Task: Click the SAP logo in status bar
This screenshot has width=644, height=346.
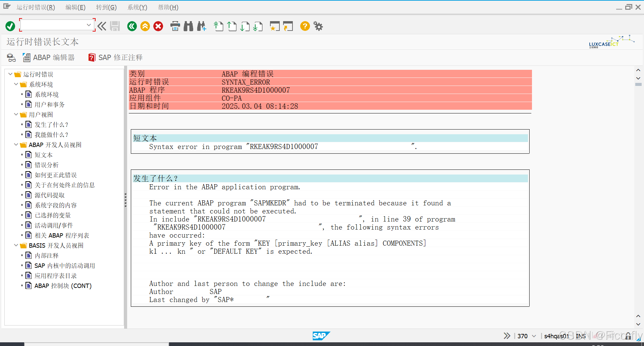Action: (x=321, y=336)
